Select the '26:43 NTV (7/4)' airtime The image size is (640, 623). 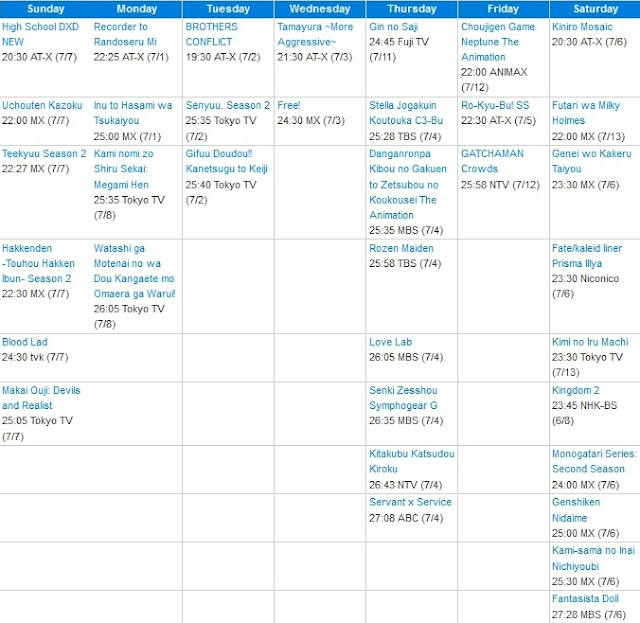coord(405,485)
